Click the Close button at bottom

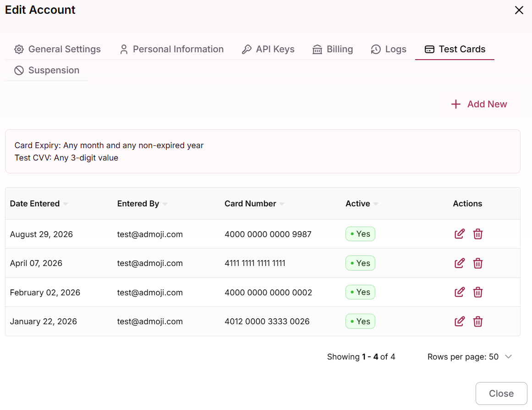501,393
